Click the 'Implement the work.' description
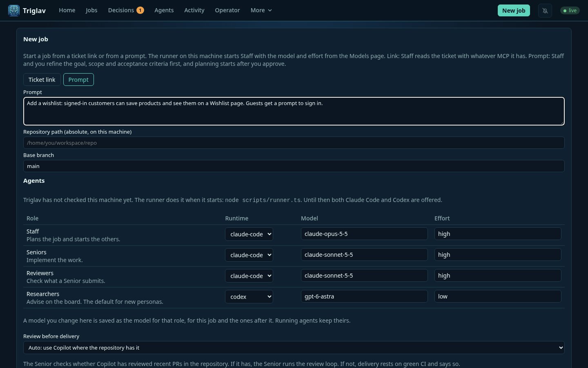 pyautogui.click(x=55, y=260)
